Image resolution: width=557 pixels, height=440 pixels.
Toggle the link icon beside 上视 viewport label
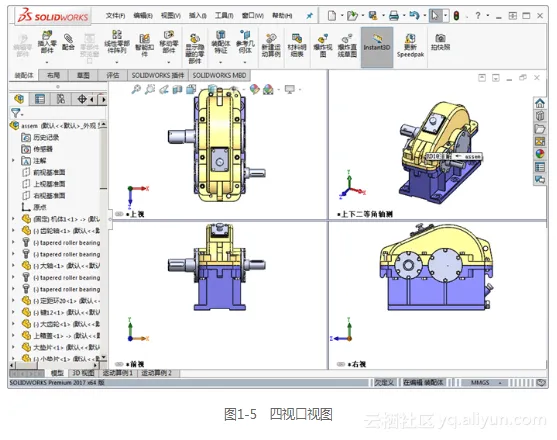(119, 214)
